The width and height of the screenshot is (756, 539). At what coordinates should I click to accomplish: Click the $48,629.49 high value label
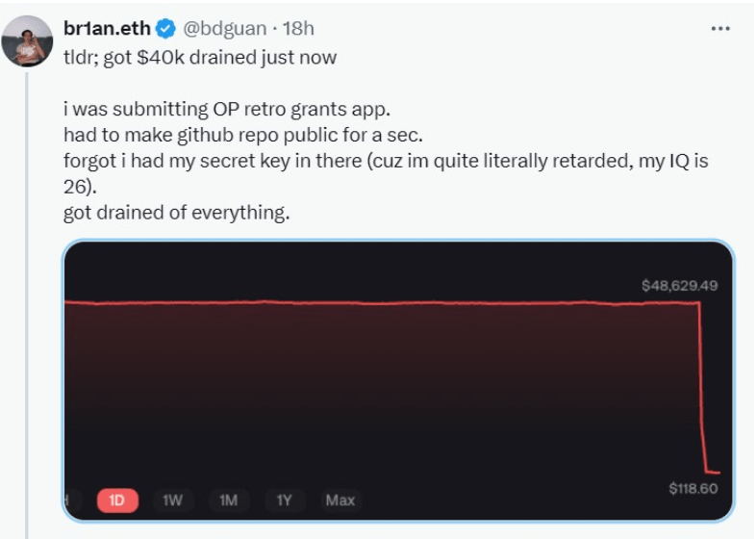[x=679, y=286]
